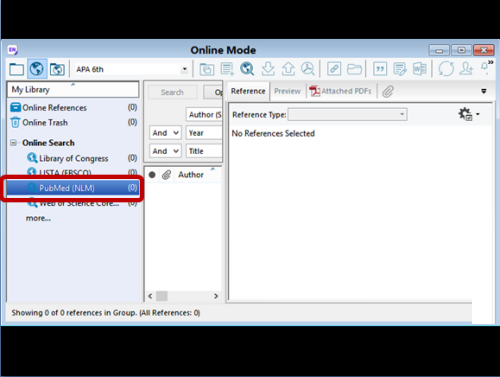Screen dimensions: 500x377
Task: Open the gear settings menu in Reference panel
Action: click(x=469, y=114)
